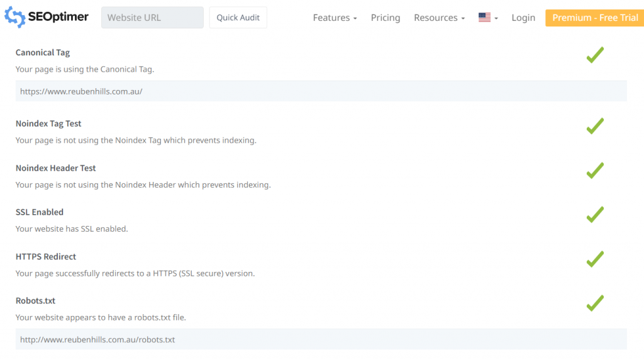Viewport: 644px width, 360px height.
Task: Click the HTTPS Redirect green checkmark
Action: (595, 259)
